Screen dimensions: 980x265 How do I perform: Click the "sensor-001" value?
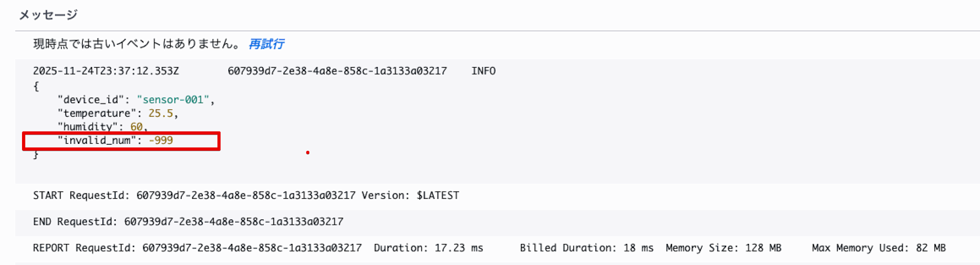click(x=173, y=100)
